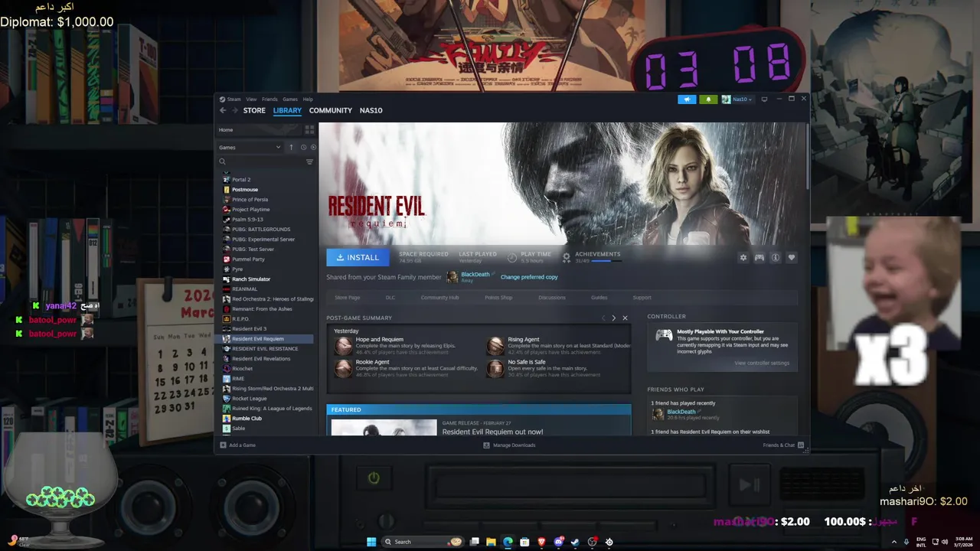Focus the library search field

pos(260,161)
